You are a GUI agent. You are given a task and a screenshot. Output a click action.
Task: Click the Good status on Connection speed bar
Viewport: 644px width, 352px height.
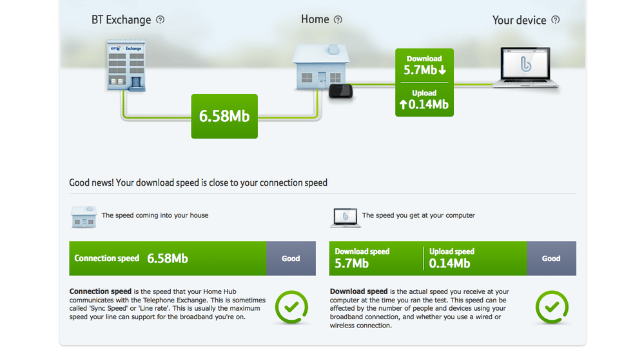pos(291,259)
